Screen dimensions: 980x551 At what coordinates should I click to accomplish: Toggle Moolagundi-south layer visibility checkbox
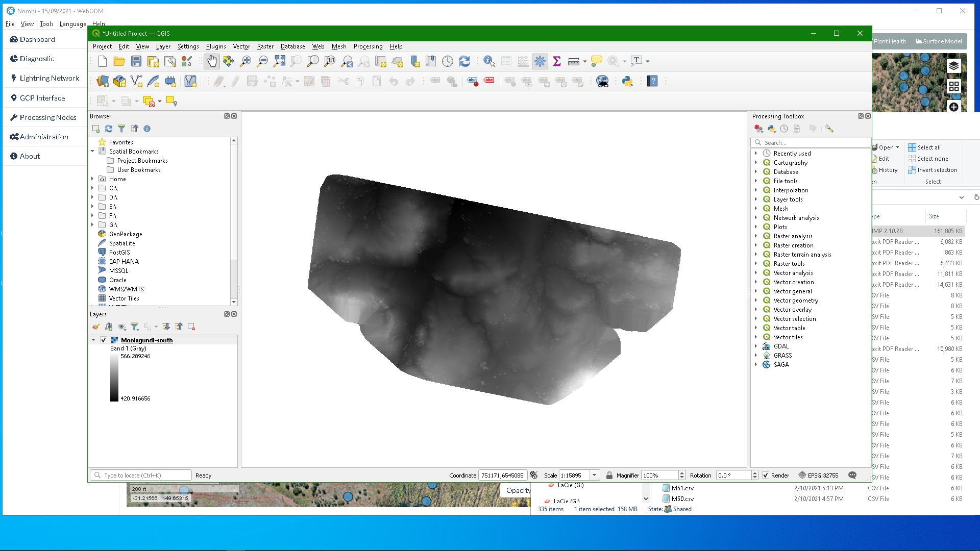click(x=104, y=340)
